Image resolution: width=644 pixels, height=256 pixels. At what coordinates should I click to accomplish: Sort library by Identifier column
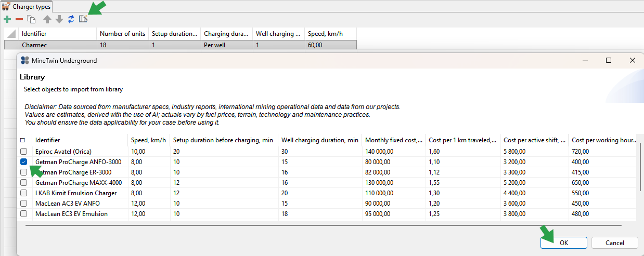click(80, 140)
